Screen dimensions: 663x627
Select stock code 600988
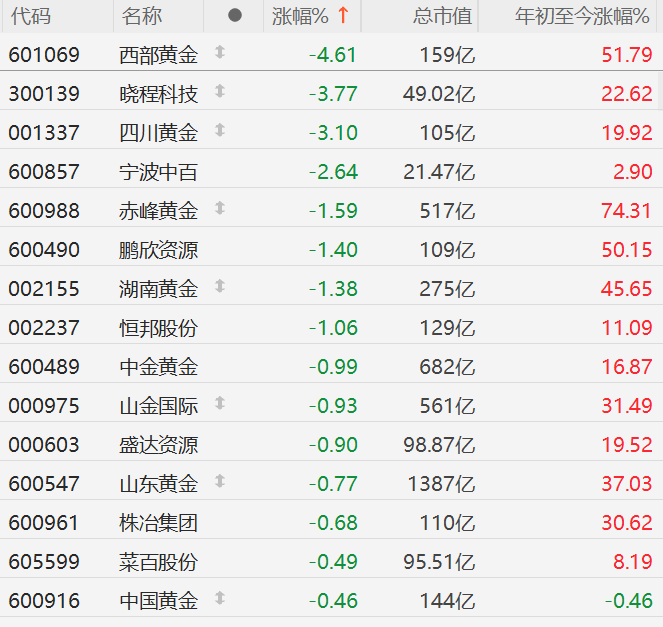[x=44, y=211]
